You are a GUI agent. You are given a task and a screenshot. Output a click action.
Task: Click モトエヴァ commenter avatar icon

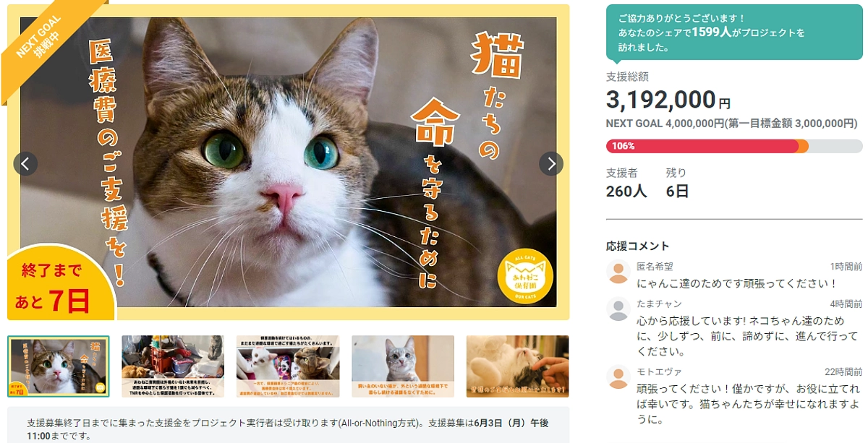(618, 377)
